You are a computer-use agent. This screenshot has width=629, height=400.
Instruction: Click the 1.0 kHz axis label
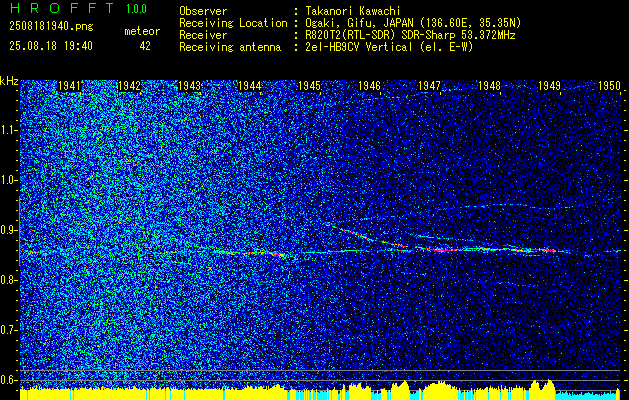(x=9, y=180)
